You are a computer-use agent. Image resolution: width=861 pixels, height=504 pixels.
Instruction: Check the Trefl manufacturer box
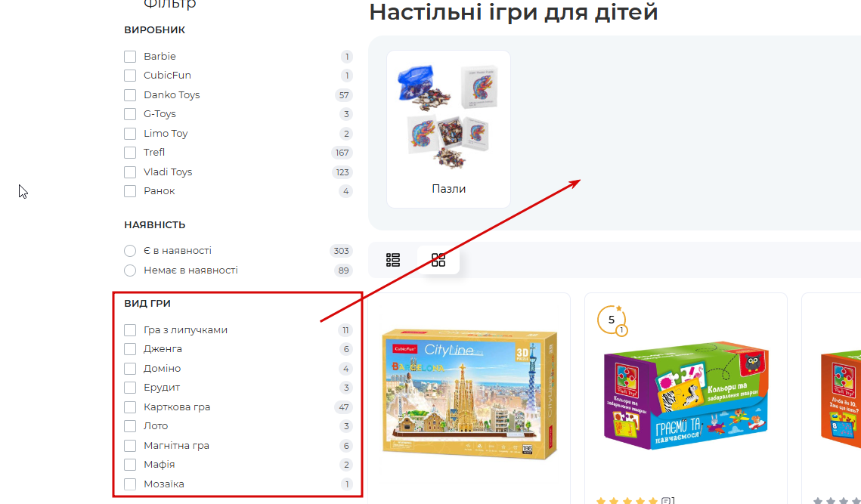point(130,153)
